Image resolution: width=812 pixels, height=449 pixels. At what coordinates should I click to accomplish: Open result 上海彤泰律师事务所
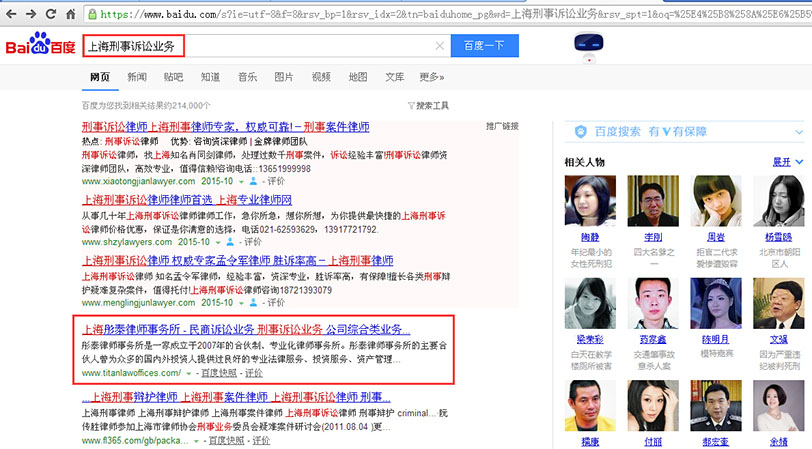(246, 329)
